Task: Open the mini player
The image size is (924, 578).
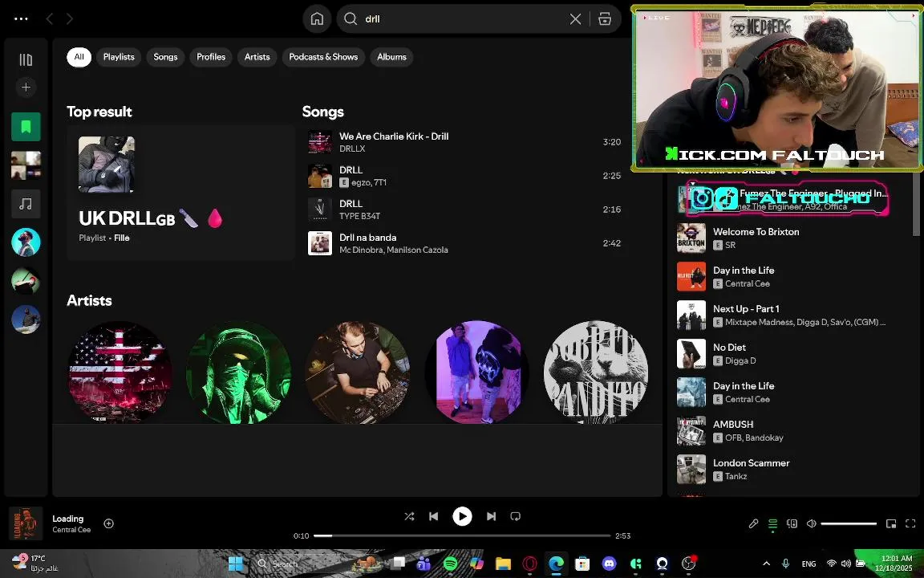Action: [x=891, y=523]
